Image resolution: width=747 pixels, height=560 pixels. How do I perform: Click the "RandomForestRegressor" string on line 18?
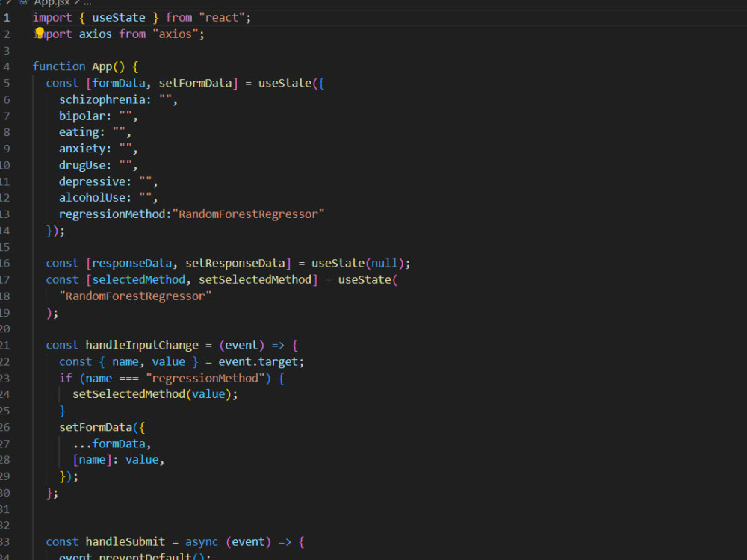(135, 296)
